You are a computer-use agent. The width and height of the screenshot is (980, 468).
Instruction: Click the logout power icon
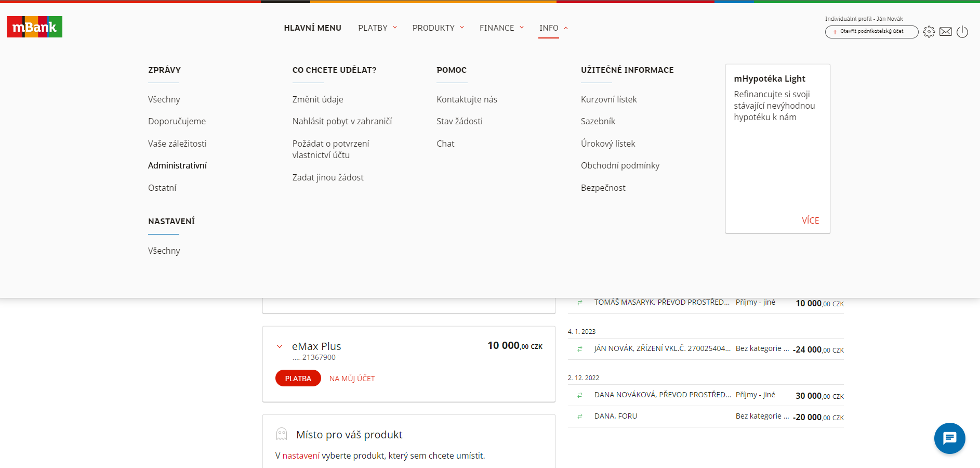[962, 32]
